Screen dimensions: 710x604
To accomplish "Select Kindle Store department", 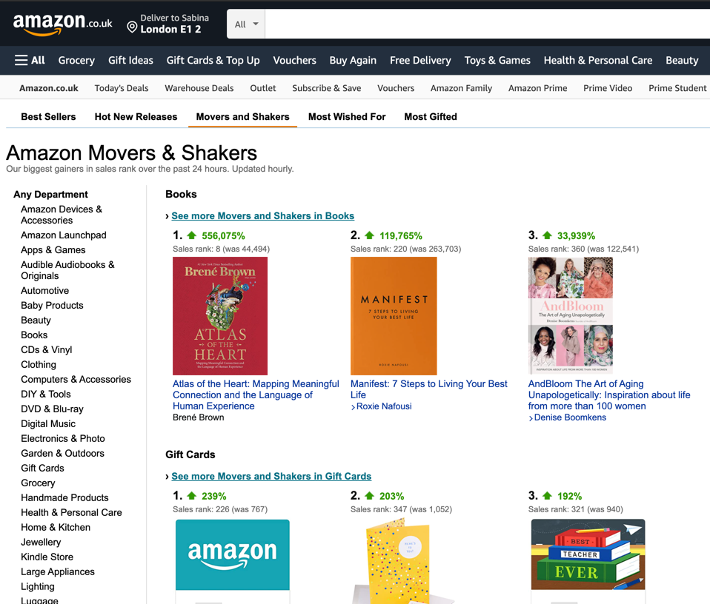I will pos(47,557).
